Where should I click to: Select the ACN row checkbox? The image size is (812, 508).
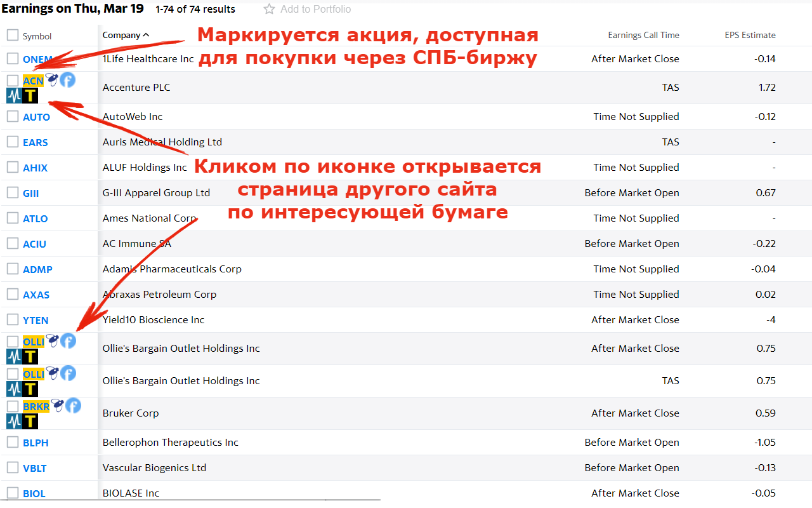coord(13,81)
